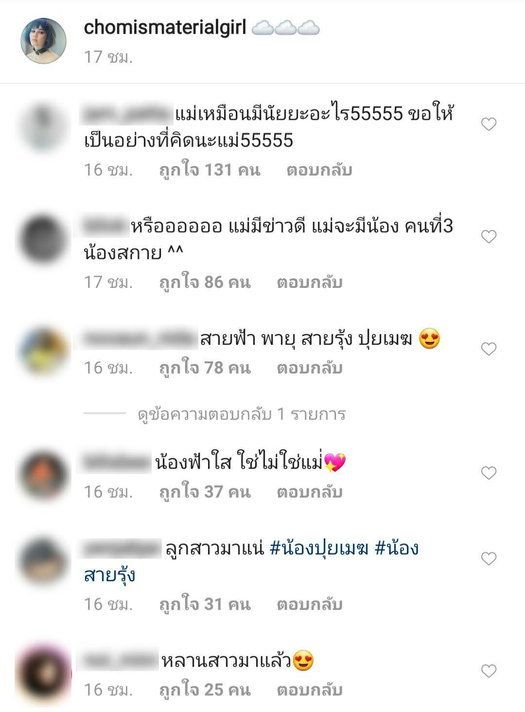Screen dimensions: 525x712
Task: Open avatar of หลานสาวมาแล้ว commenter
Action: coord(44,673)
